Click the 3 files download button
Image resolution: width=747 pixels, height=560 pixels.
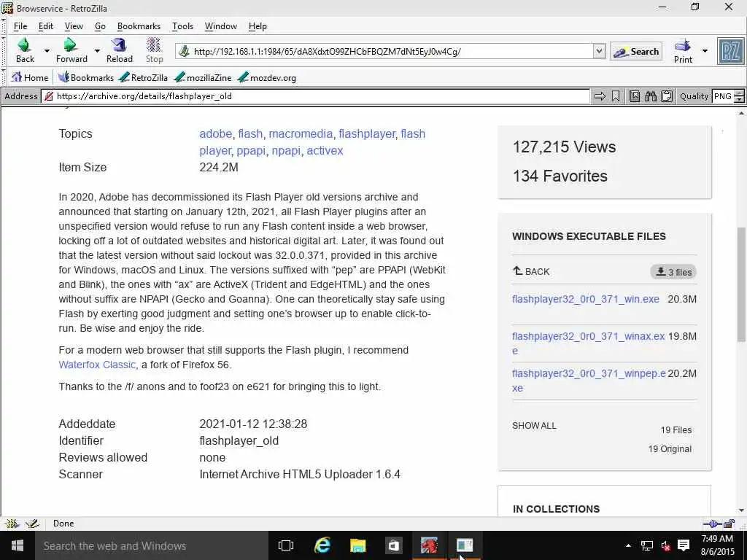click(x=673, y=272)
